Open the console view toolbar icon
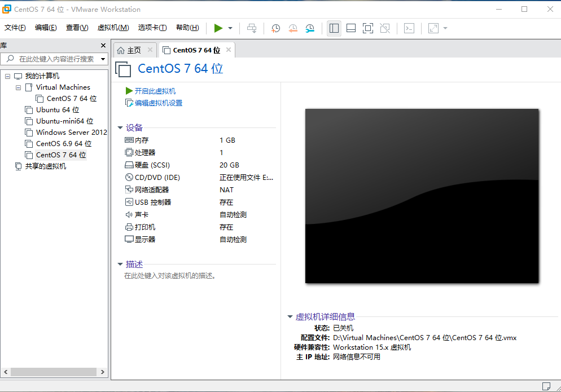This screenshot has height=392, width=561. (409, 28)
